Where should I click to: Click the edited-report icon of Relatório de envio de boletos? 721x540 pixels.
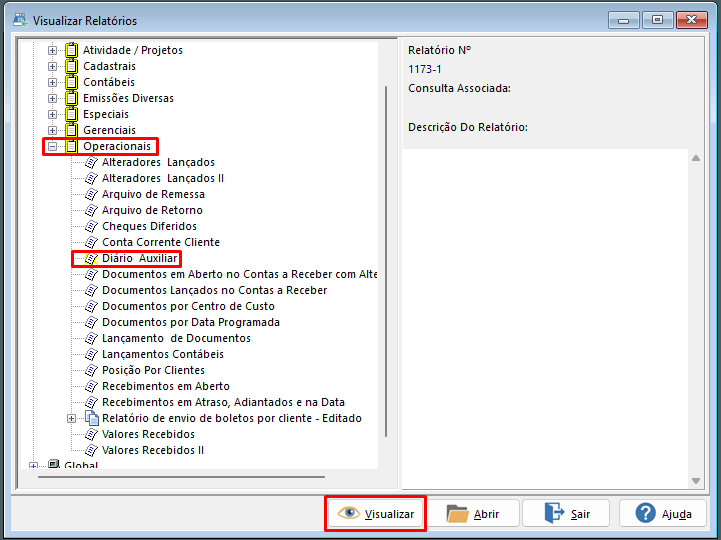pyautogui.click(x=92, y=418)
